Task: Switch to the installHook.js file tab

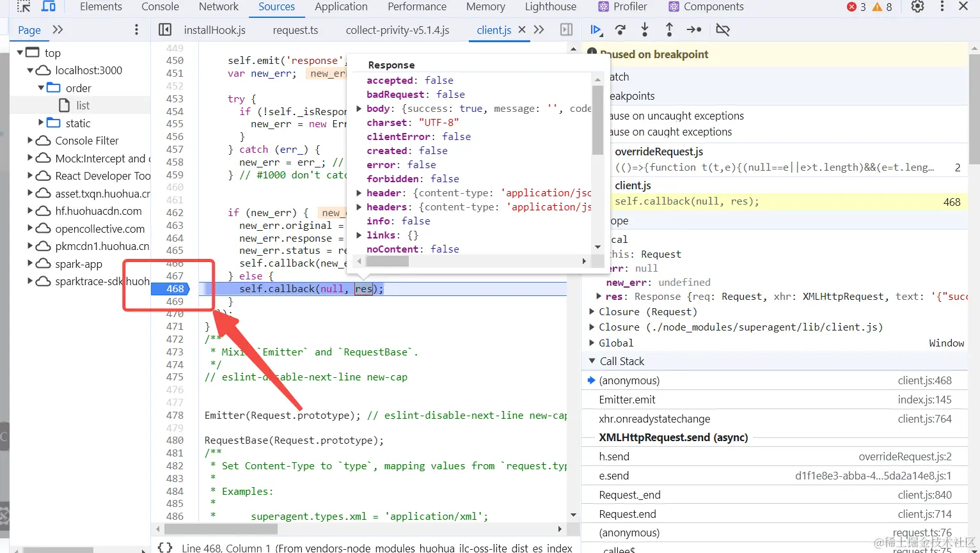Action: coord(215,30)
